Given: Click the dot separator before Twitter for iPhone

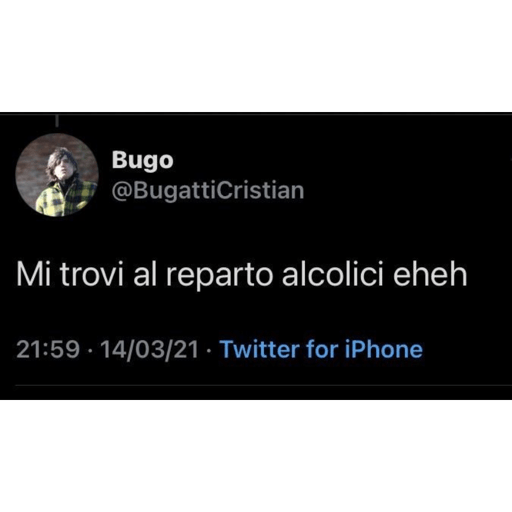Looking at the screenshot, I should (209, 350).
